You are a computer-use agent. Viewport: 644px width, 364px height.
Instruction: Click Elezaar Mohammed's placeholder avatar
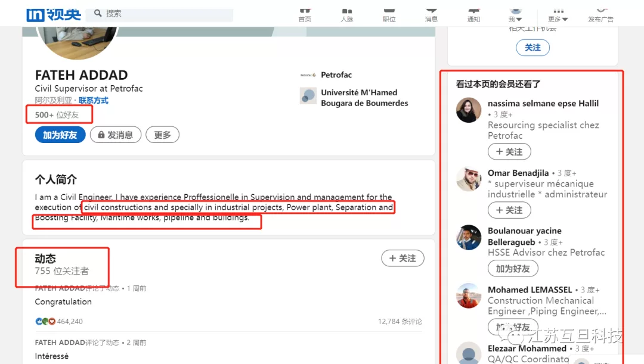(x=469, y=353)
